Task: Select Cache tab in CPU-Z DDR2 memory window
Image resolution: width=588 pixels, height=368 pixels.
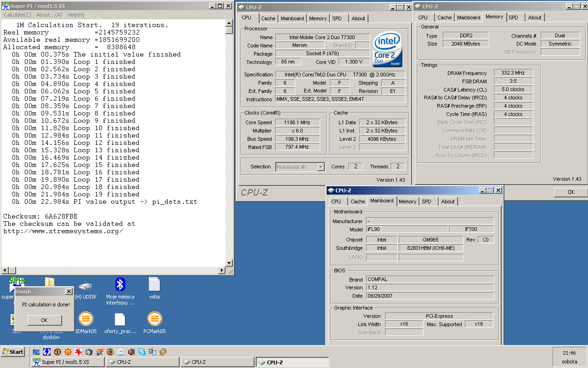Action: [x=444, y=17]
